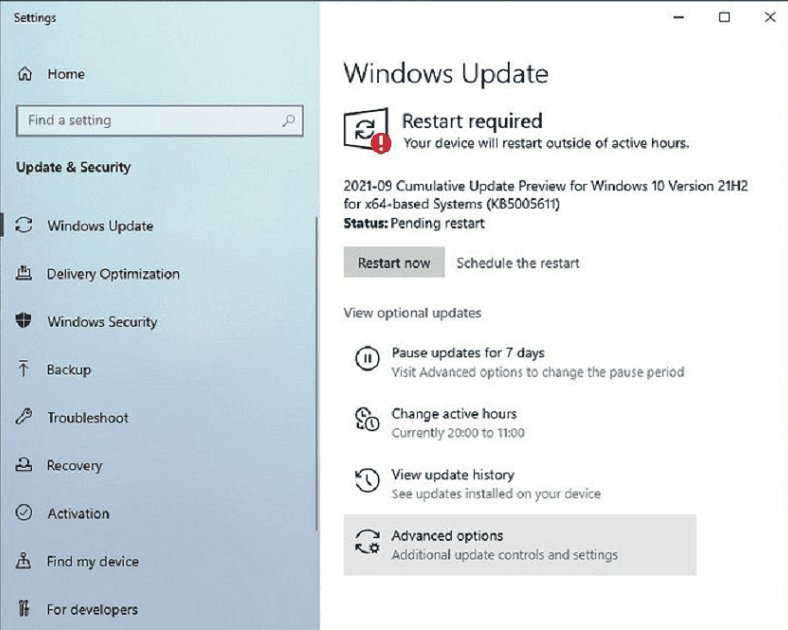Click the Status: Pending restart text
This screenshot has height=630, width=788.
(x=414, y=224)
